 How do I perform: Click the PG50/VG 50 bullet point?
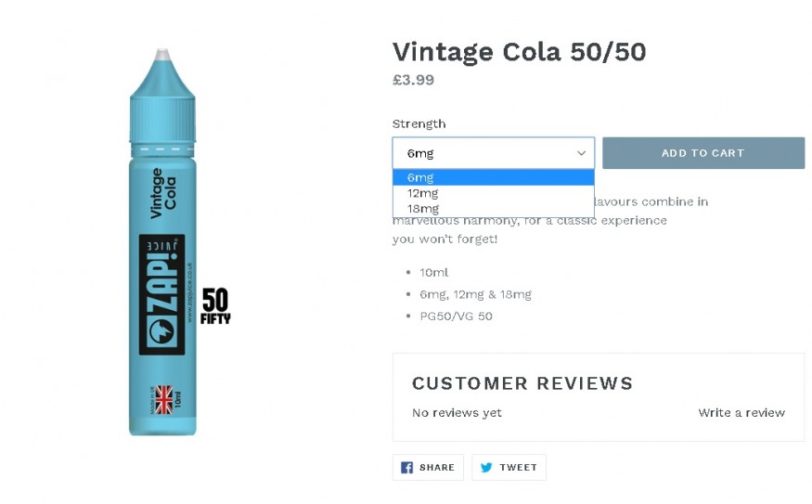point(456,317)
